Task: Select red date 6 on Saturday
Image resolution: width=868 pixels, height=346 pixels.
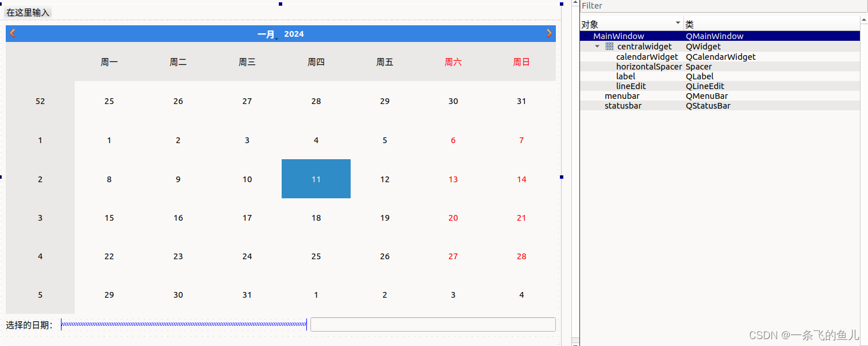Action: click(x=453, y=140)
